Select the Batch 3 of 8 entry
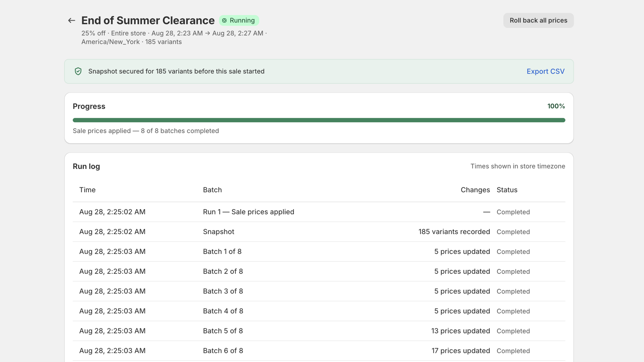The width and height of the screenshot is (644, 362). [319, 291]
